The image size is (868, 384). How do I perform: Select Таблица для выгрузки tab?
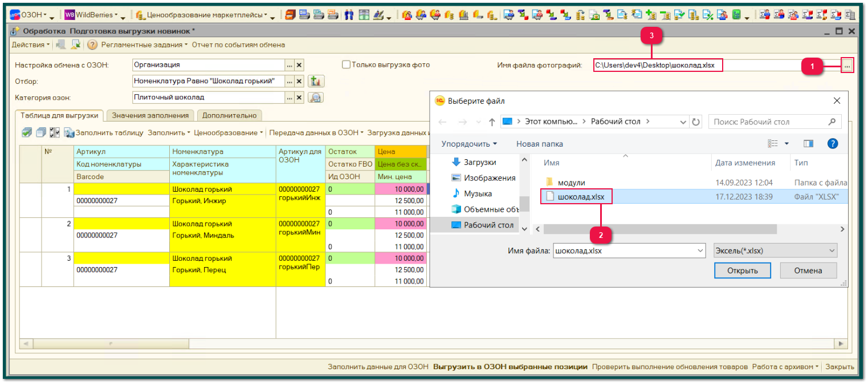pyautogui.click(x=59, y=115)
